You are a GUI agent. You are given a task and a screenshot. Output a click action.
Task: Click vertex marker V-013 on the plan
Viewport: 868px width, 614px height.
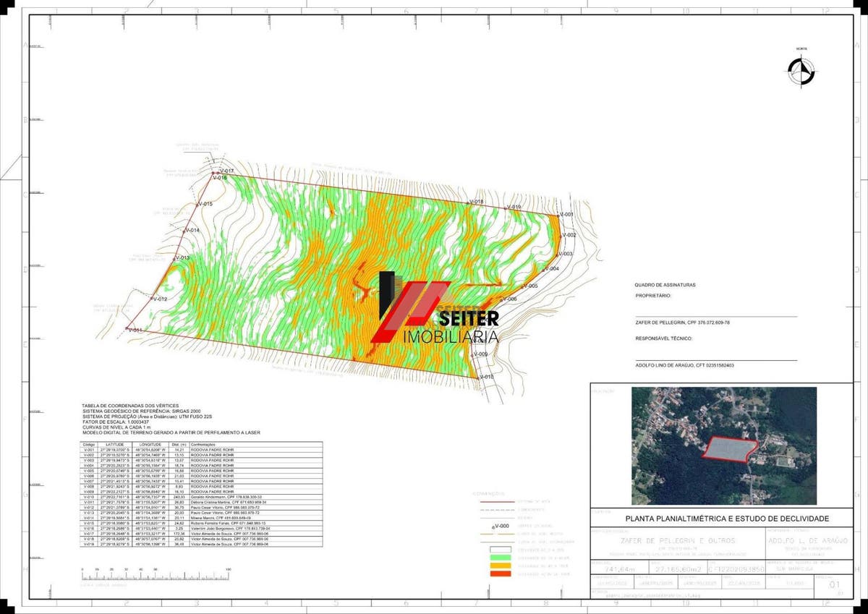click(181, 257)
